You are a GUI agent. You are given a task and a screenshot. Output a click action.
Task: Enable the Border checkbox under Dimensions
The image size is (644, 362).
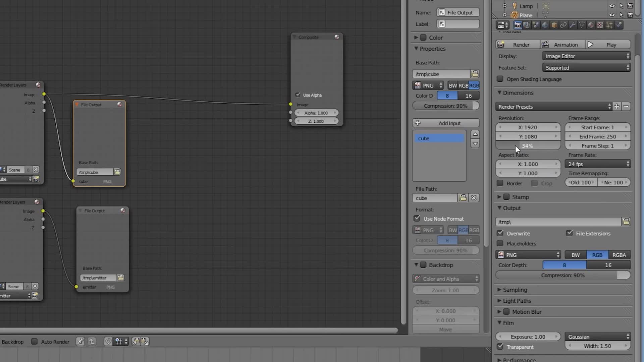coord(500,183)
